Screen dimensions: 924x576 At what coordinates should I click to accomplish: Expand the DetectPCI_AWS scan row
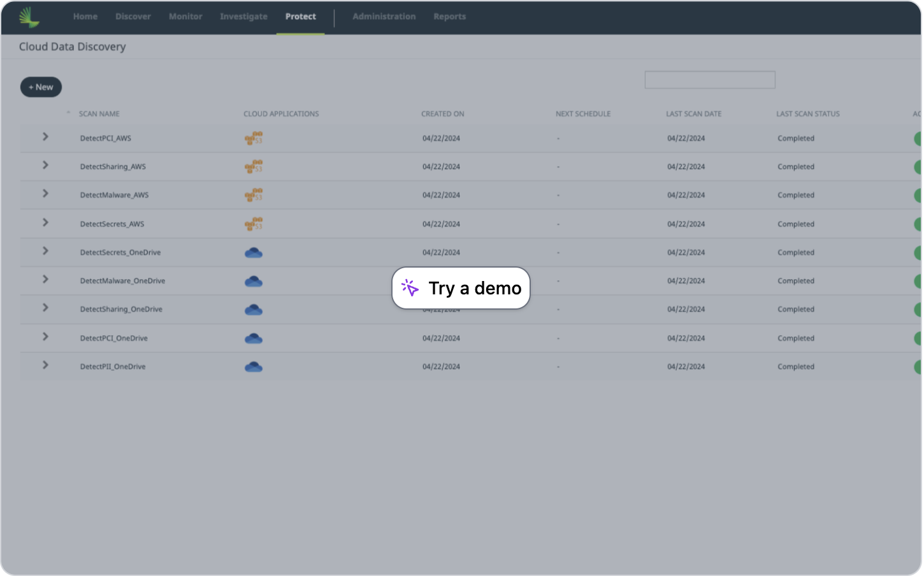click(x=45, y=136)
